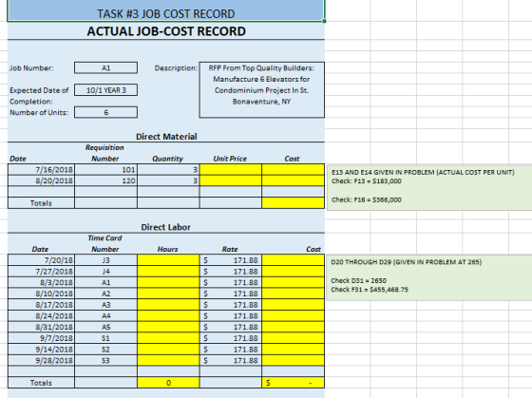The image size is (532, 398).
Task: Click the E13 AND E14 GIVEN IN PROBLEM note
Action: coord(423,172)
